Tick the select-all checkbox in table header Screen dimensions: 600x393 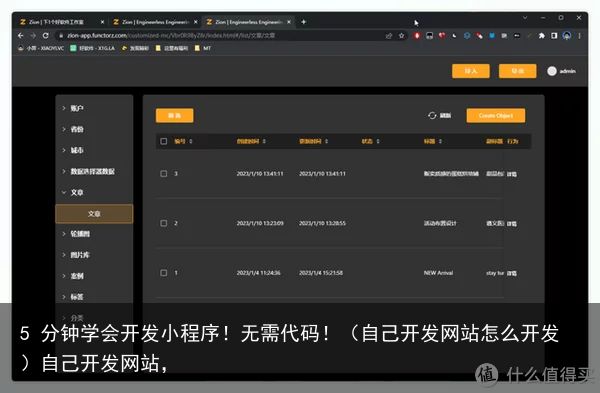[x=164, y=142]
